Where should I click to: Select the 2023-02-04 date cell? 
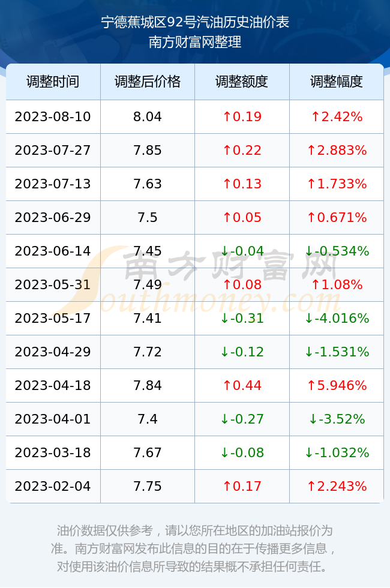[53, 487]
